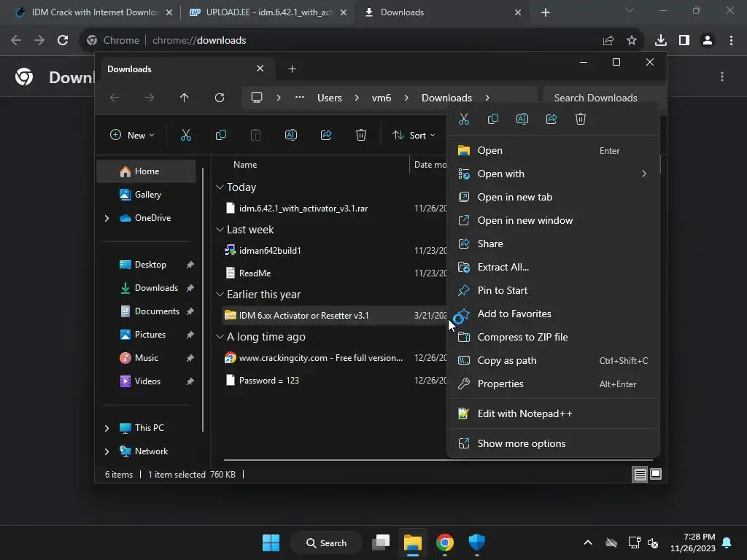Image resolution: width=747 pixels, height=560 pixels.
Task: Switch to Details view in status bar
Action: tap(640, 474)
